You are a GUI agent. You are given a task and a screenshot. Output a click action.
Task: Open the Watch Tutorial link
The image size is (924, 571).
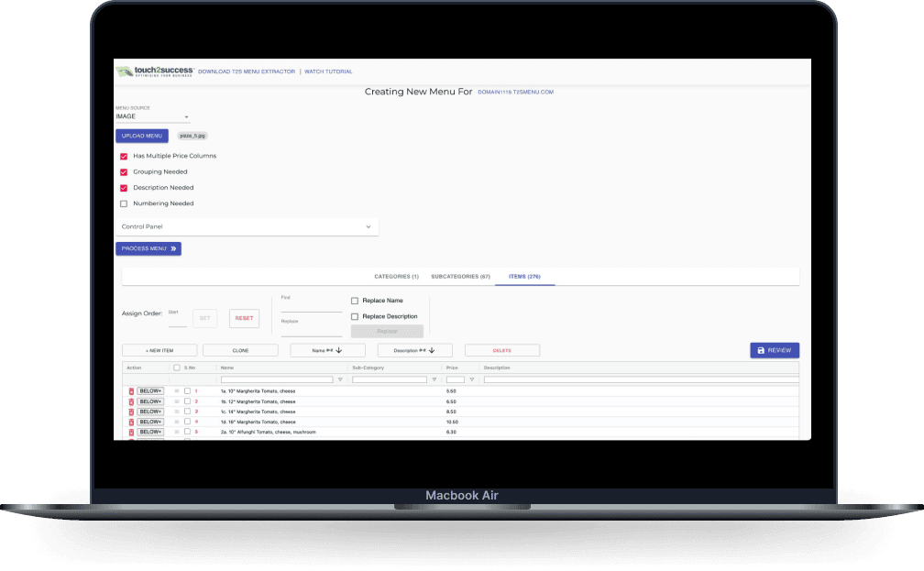pos(328,71)
